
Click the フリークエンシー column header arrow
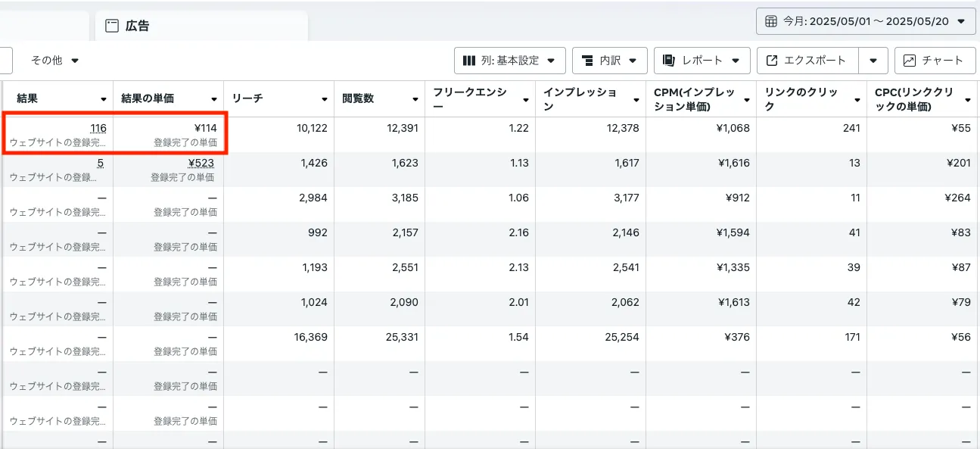click(x=526, y=99)
